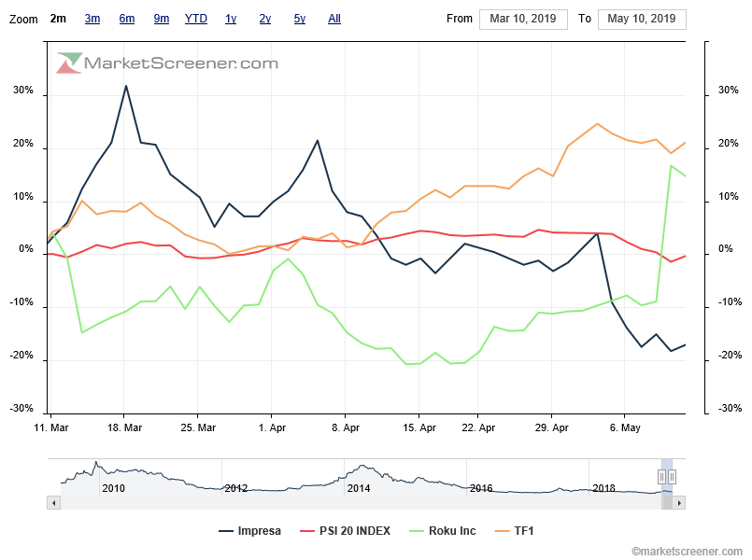This screenshot has height=560, width=752.
Task: Click the '15. Apr' axis label
Action: click(x=419, y=427)
